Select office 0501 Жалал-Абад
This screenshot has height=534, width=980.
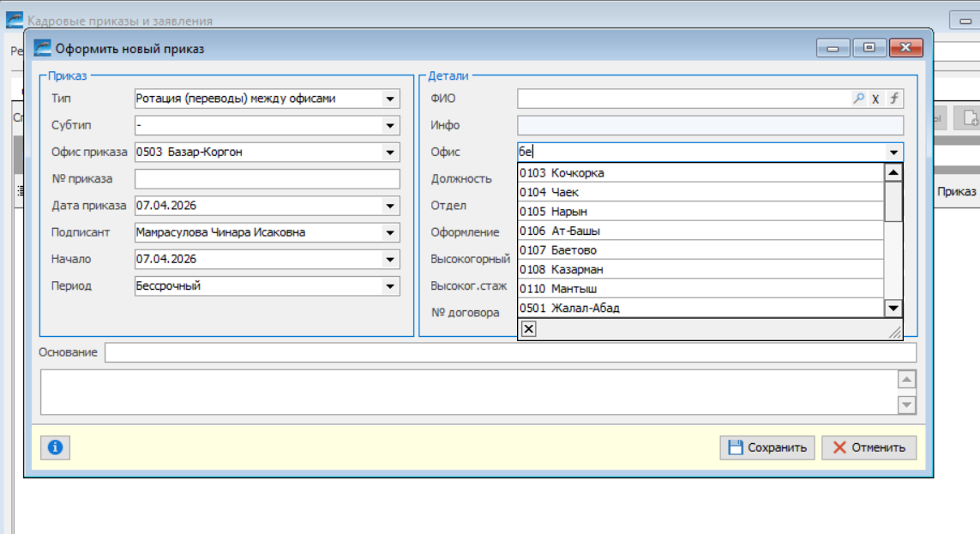[x=700, y=308]
